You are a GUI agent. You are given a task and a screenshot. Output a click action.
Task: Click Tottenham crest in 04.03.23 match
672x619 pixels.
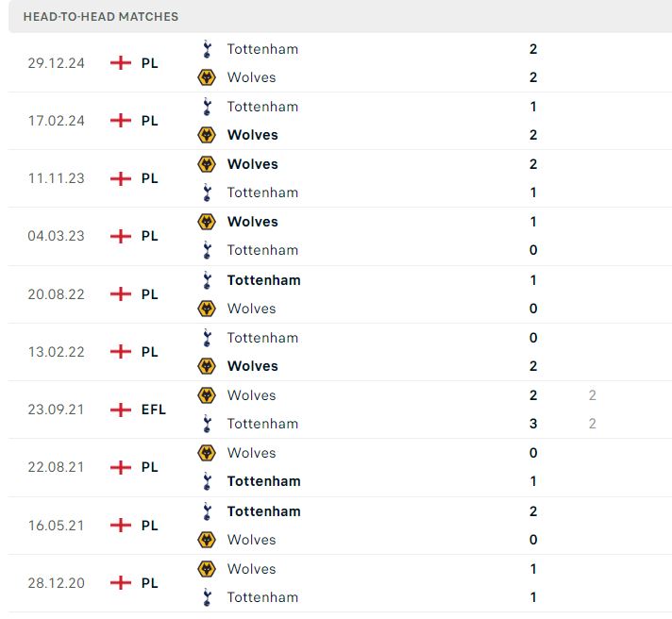pos(207,250)
